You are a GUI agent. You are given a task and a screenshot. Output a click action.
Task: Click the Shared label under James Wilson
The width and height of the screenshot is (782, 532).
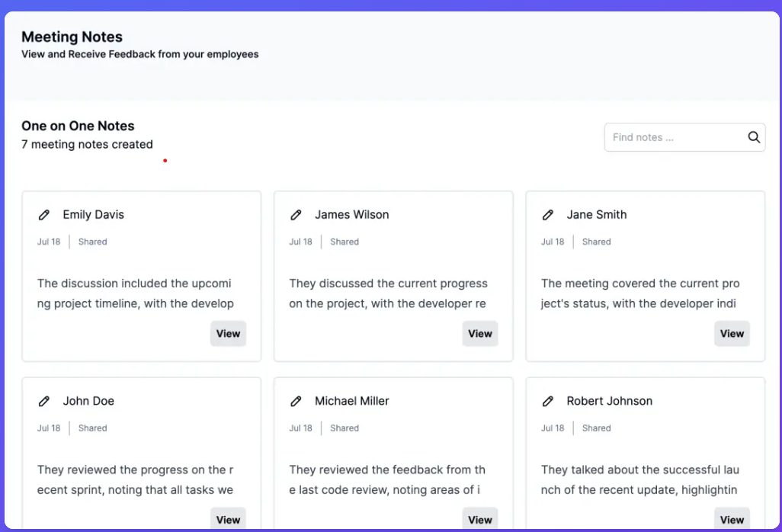pos(344,242)
